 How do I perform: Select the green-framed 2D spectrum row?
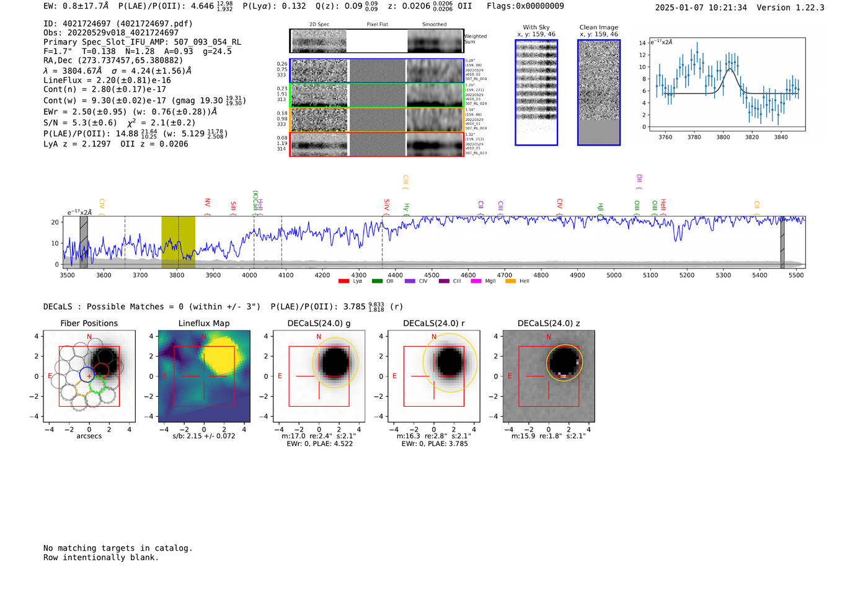coord(377,96)
